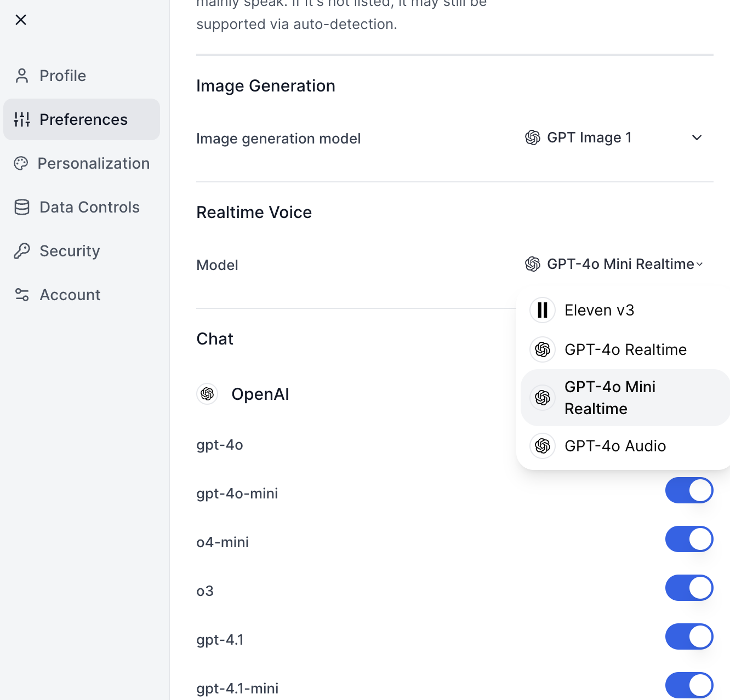Turn off the o4-mini switch
The image size is (730, 700).
click(689, 539)
